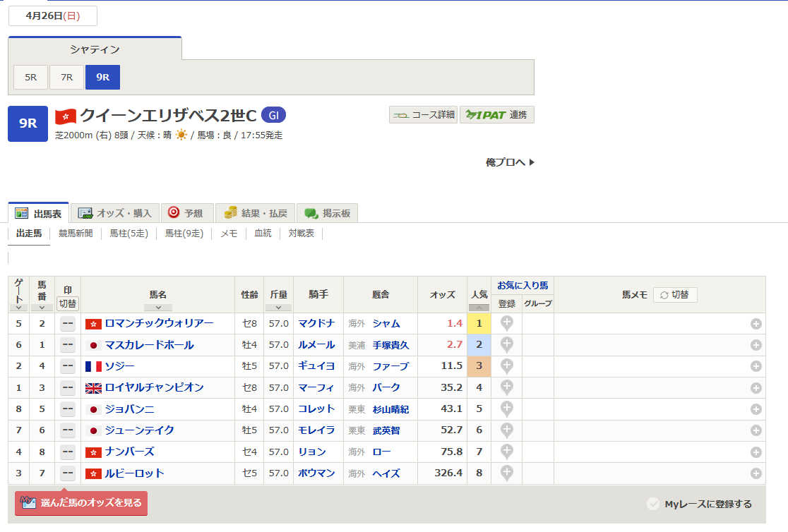Image resolution: width=788 pixels, height=532 pixels.
Task: Open trainer 手塚貴久 link
Action: (390, 345)
